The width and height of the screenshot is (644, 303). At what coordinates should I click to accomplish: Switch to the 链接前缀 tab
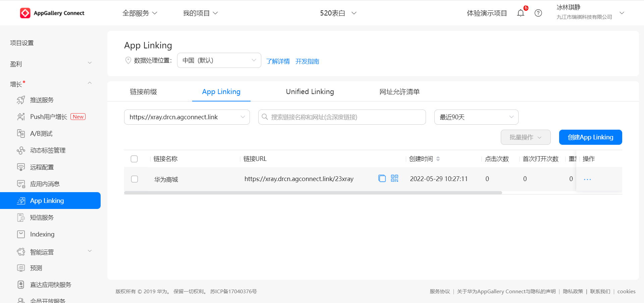(x=144, y=92)
